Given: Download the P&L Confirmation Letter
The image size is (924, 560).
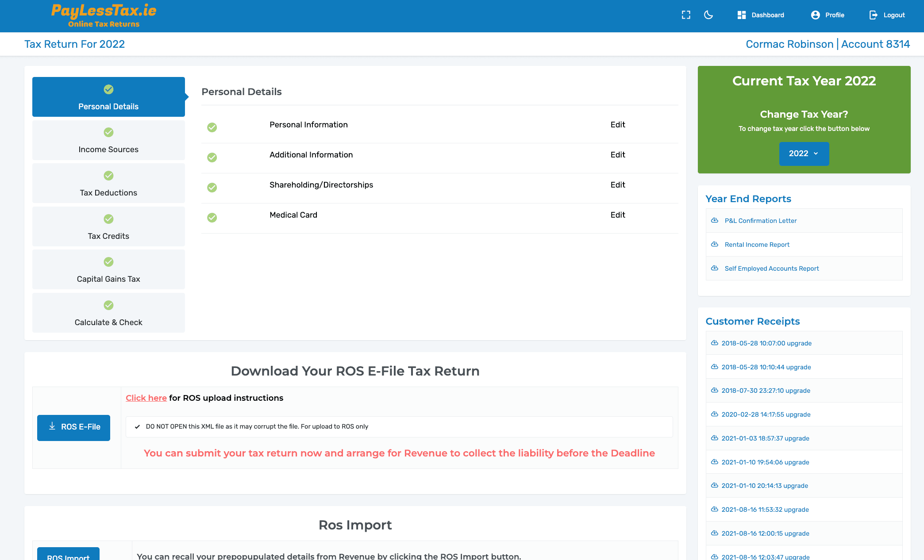Looking at the screenshot, I should [760, 221].
